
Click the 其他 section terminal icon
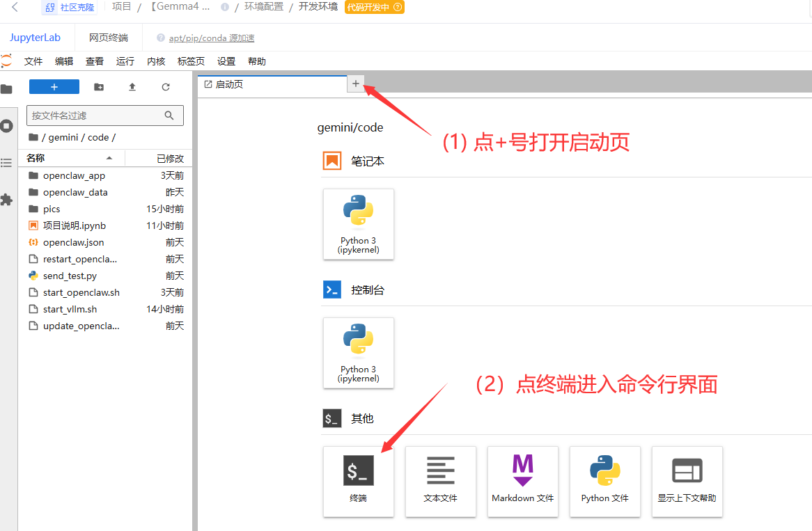click(332, 418)
